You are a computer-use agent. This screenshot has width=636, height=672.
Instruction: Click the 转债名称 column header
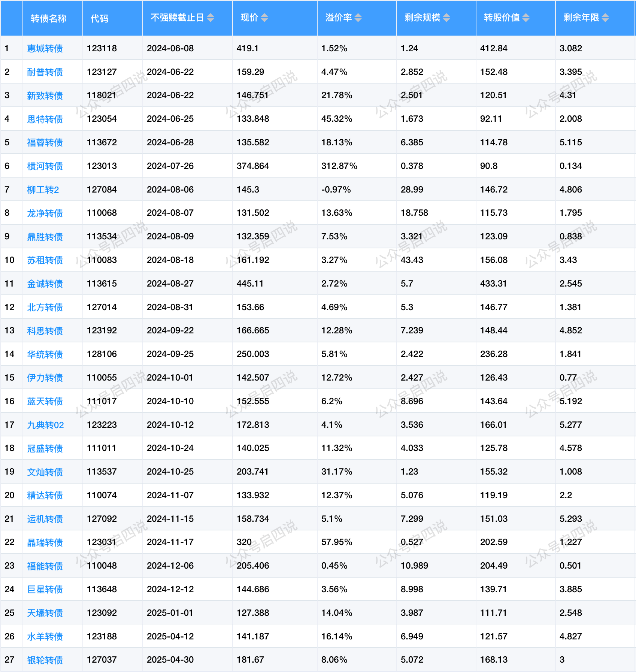[49, 18]
